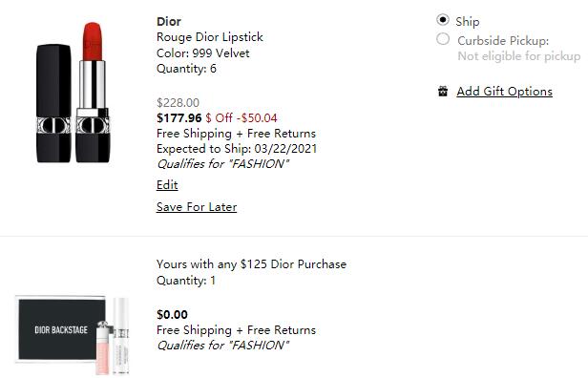This screenshot has height=378, width=588.
Task: Click the Rouge Dior Lipstick product title
Action: (x=210, y=37)
